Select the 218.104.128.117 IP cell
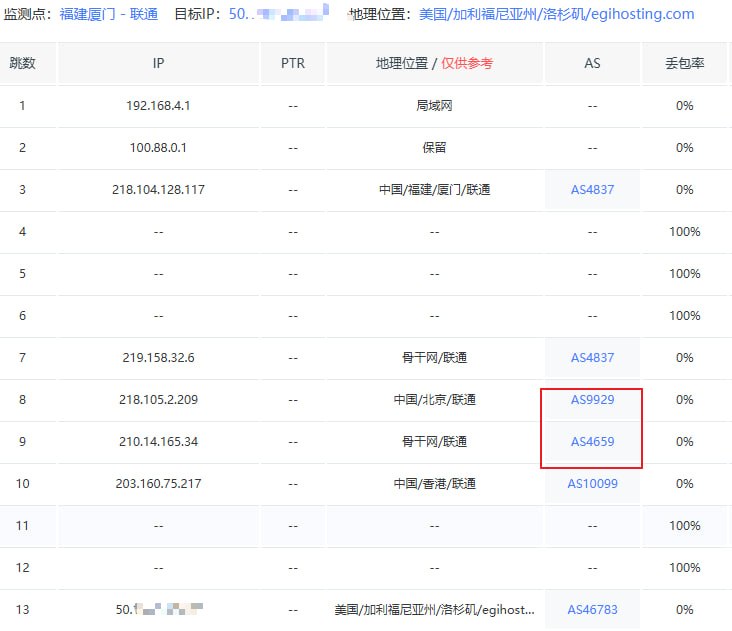 [x=158, y=189]
